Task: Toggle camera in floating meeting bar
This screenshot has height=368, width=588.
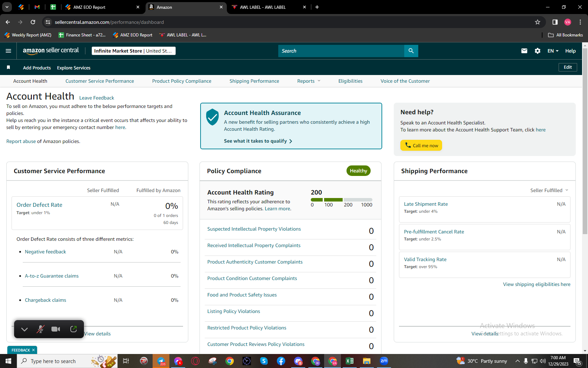Action: tap(56, 329)
